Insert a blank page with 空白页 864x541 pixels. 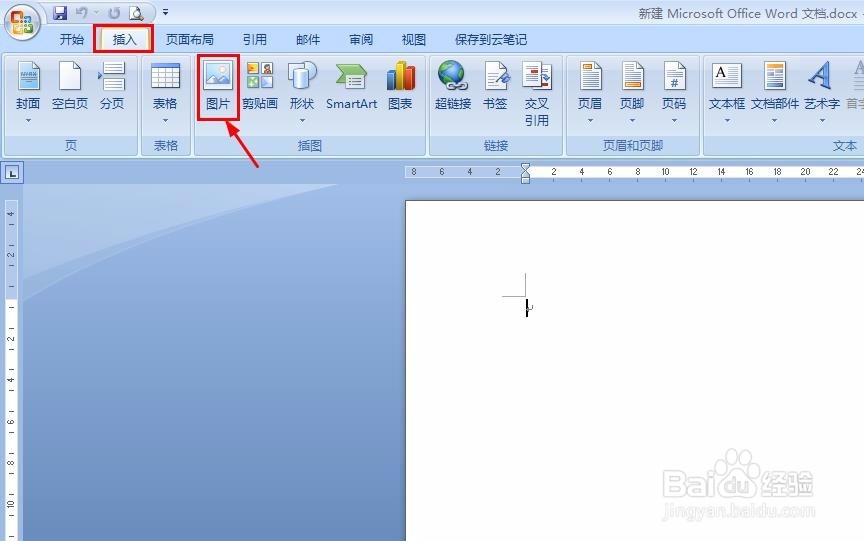70,85
